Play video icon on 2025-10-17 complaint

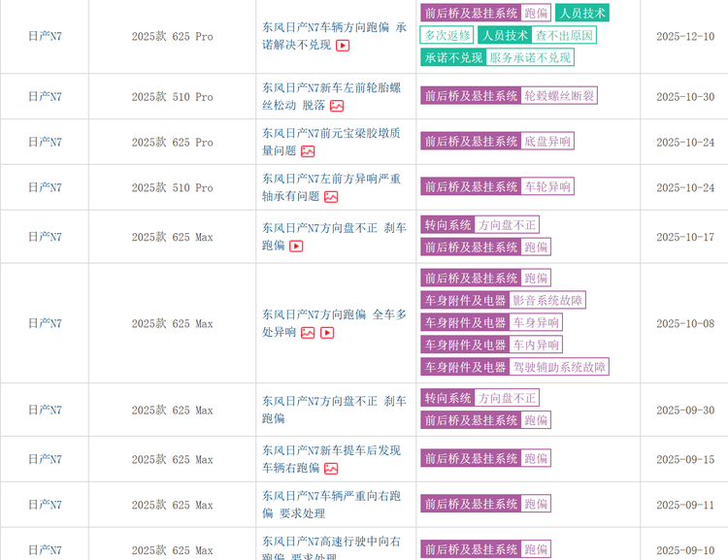296,247
